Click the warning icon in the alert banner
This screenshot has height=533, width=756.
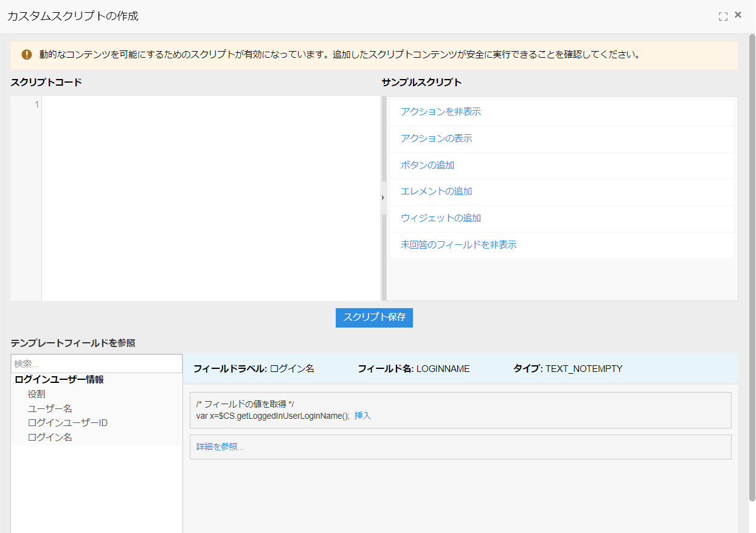[x=27, y=55]
